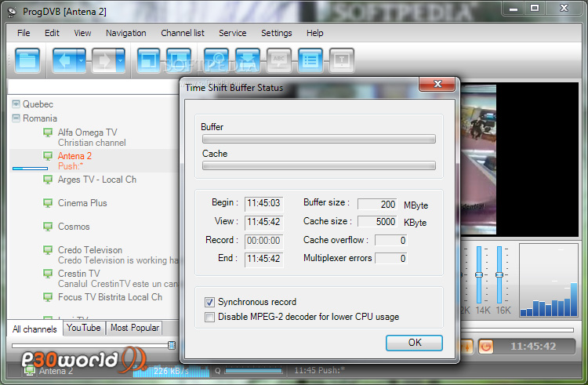The image size is (588, 385).
Task: Switch to the YouTube tab
Action: pyautogui.click(x=84, y=328)
